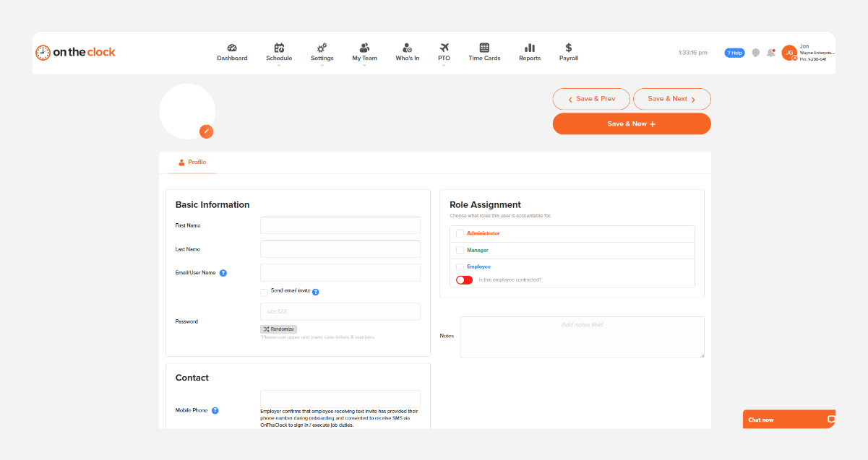This screenshot has height=460, width=868.
Task: Expand the Settings menu dropdown
Action: (x=322, y=66)
